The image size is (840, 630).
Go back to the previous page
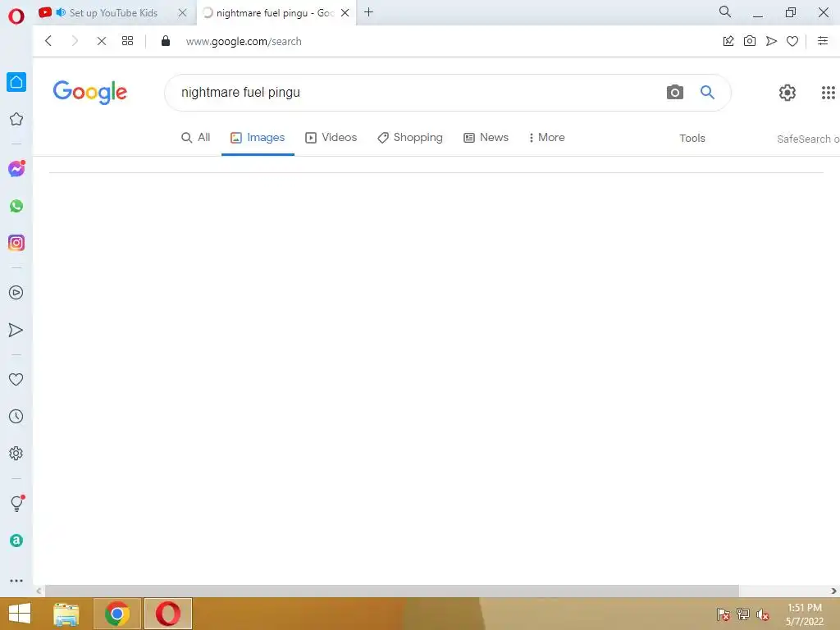click(48, 41)
